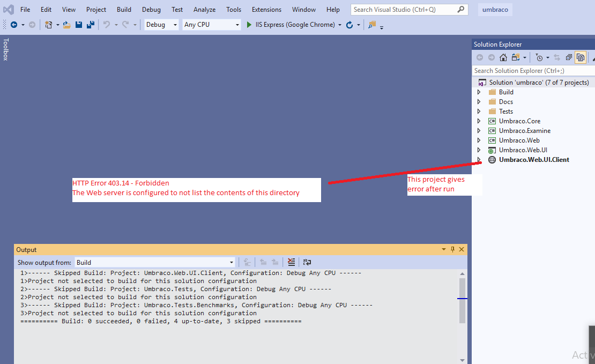Save the current file with the disk icon
Screen dimensions: 595x364
coord(79,25)
